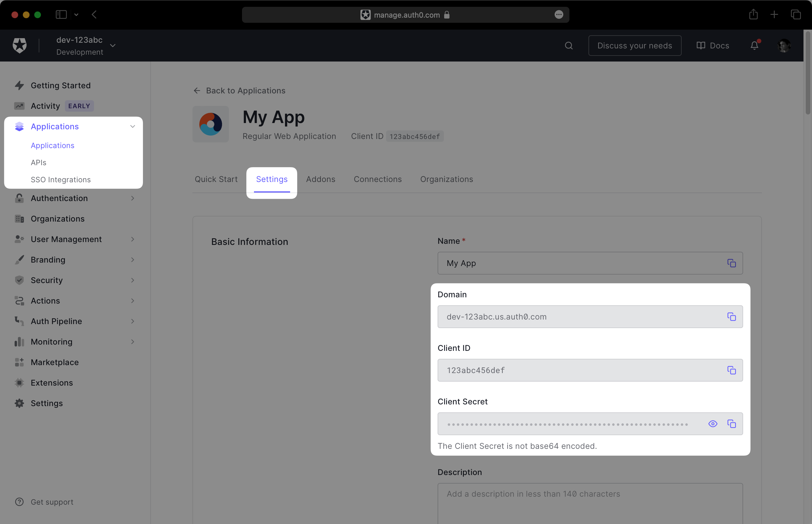812x524 pixels.
Task: Copy the Domain field value
Action: 731,317
